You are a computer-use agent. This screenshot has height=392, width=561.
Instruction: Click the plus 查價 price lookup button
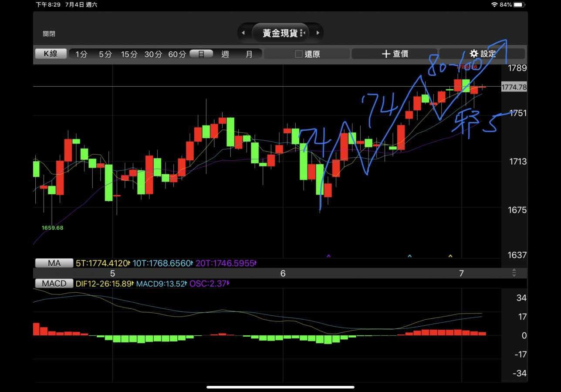coord(395,54)
